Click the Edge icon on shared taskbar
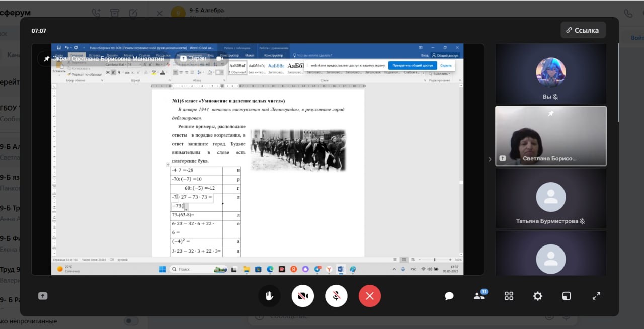 coord(270,269)
